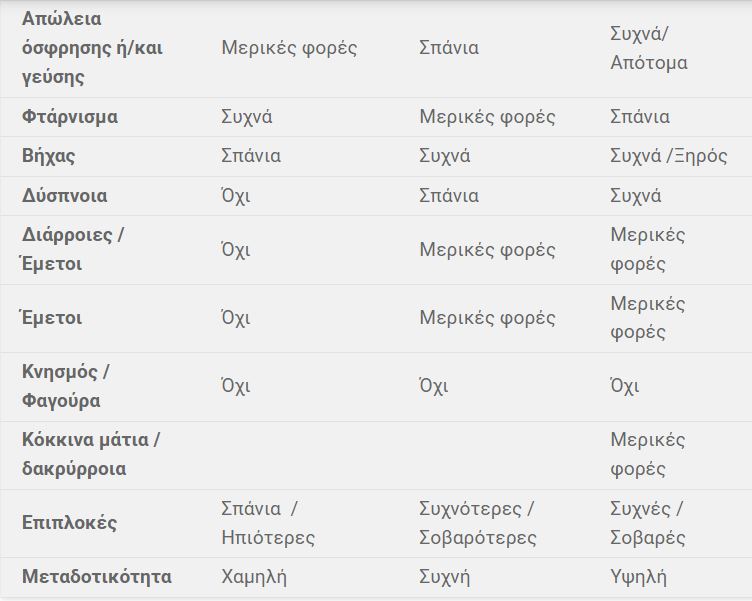Click the "Χαμηλή" transmissibility value
752x601 pixels.
(254, 577)
